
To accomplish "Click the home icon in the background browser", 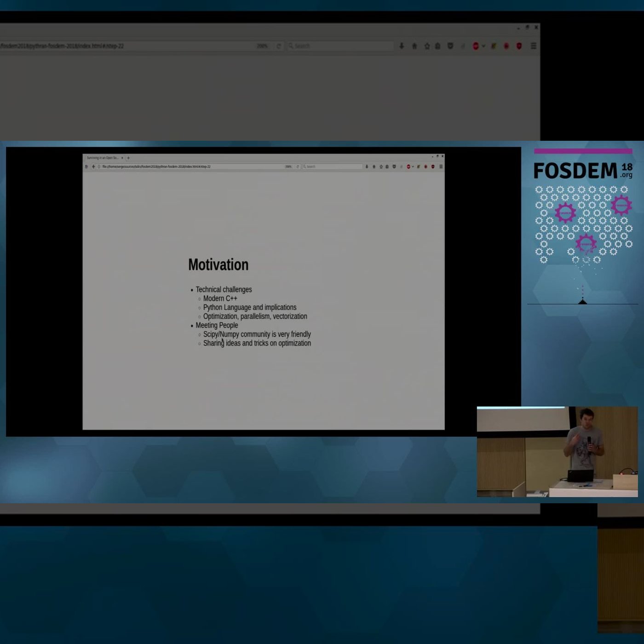I will pos(414,46).
